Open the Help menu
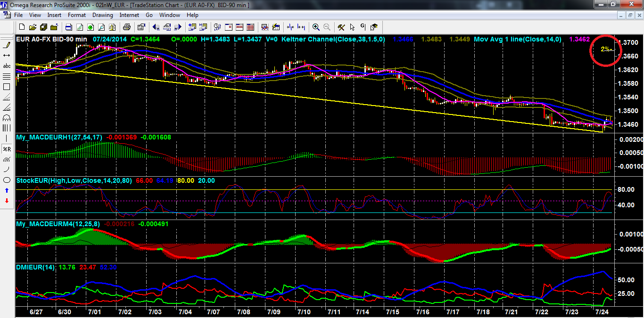This screenshot has width=644, height=318. point(192,15)
